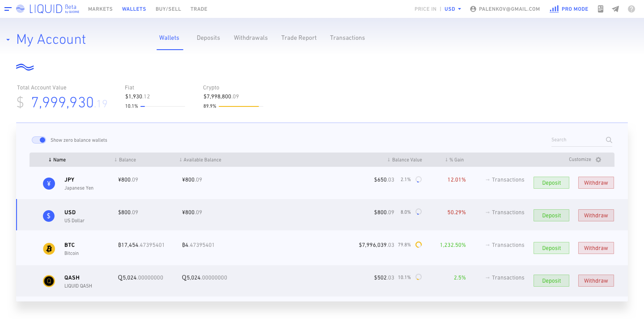Click the Bitcoin coin icon
The height and width of the screenshot is (322, 644).
(49, 249)
